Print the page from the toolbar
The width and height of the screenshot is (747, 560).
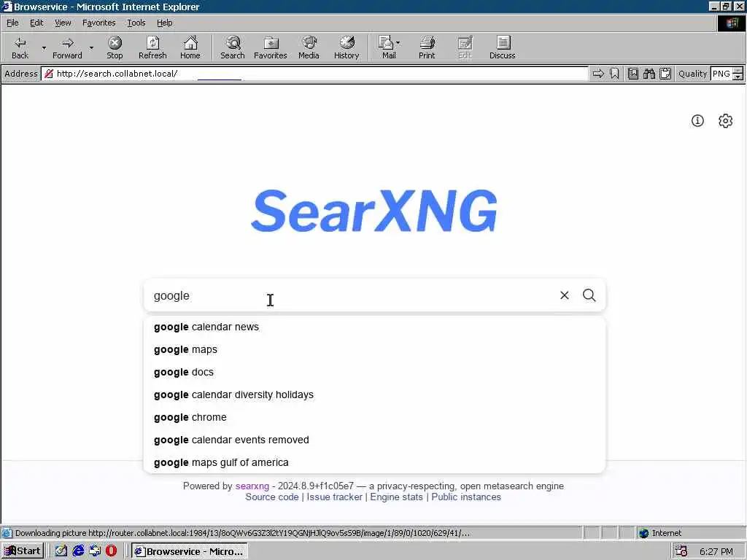click(427, 48)
